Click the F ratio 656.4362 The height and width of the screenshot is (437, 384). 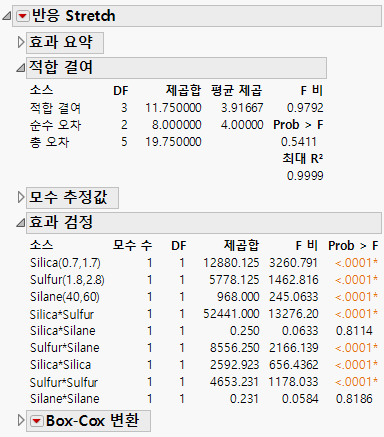(x=293, y=365)
